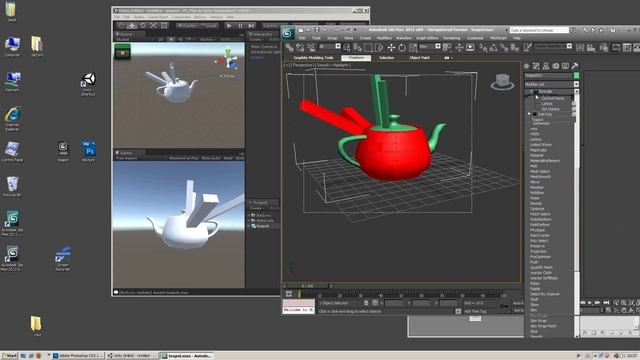Click the Unity scene orientation gizmo
640x360 pixels.
coord(228,60)
